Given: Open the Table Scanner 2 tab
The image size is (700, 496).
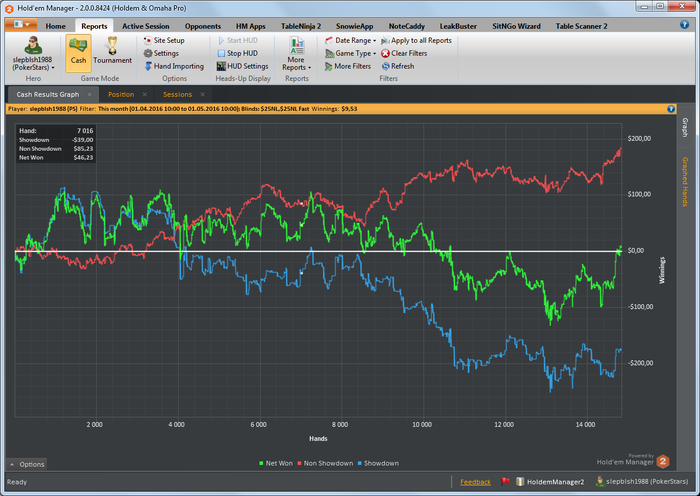Looking at the screenshot, I should click(x=581, y=26).
